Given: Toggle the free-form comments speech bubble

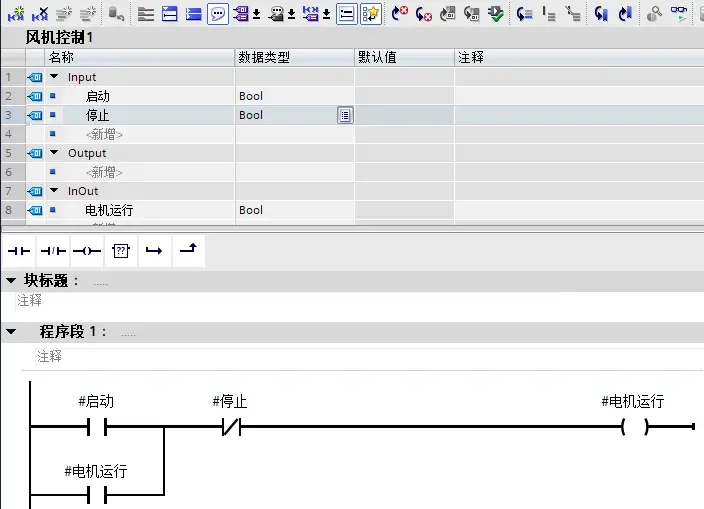Looking at the screenshot, I should [218, 14].
